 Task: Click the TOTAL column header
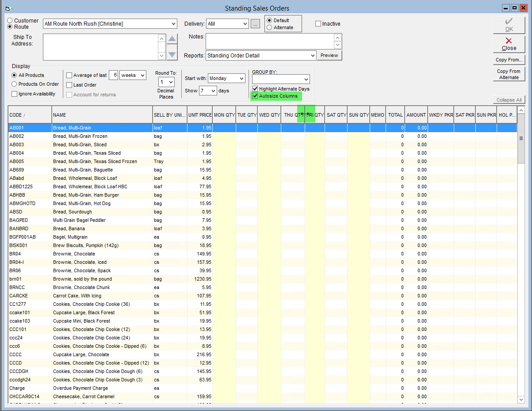tap(395, 115)
